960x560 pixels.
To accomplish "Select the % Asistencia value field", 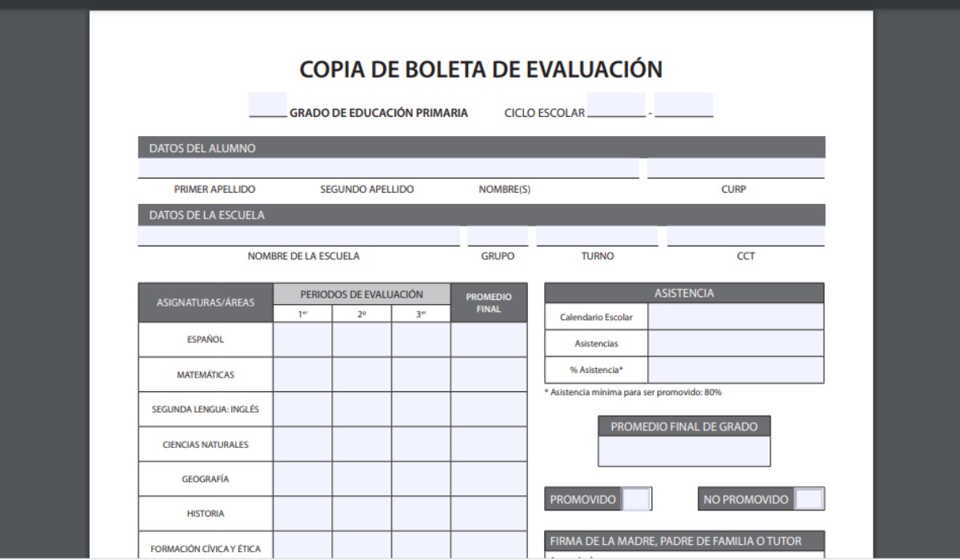I will coord(734,369).
